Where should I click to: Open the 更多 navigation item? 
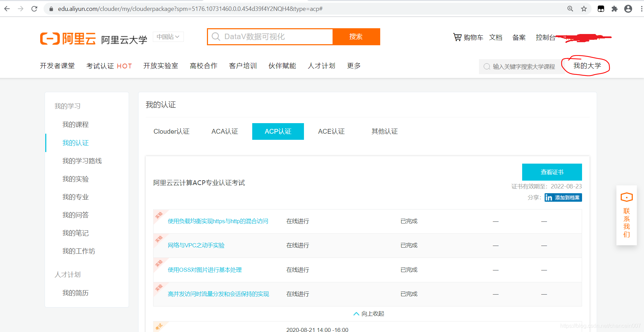(354, 66)
